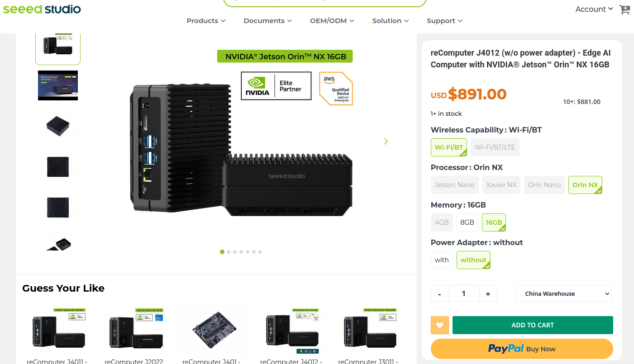This screenshot has width=634, height=364.
Task: Expand the Account dropdown
Action: point(594,9)
